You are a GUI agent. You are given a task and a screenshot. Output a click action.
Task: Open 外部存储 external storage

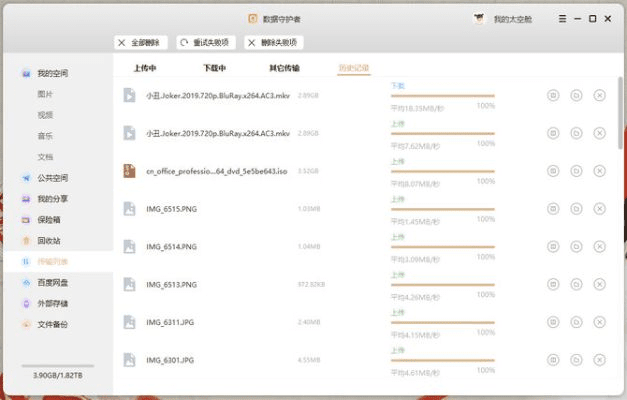[x=52, y=303]
